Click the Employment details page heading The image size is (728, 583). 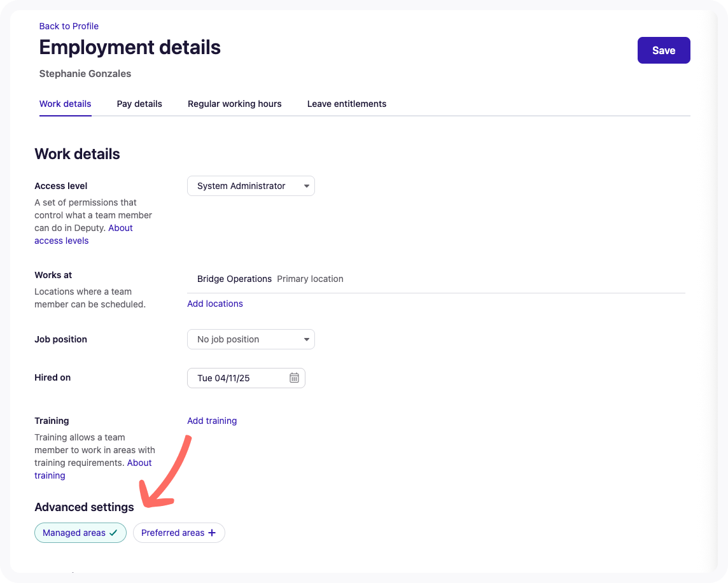click(x=130, y=47)
